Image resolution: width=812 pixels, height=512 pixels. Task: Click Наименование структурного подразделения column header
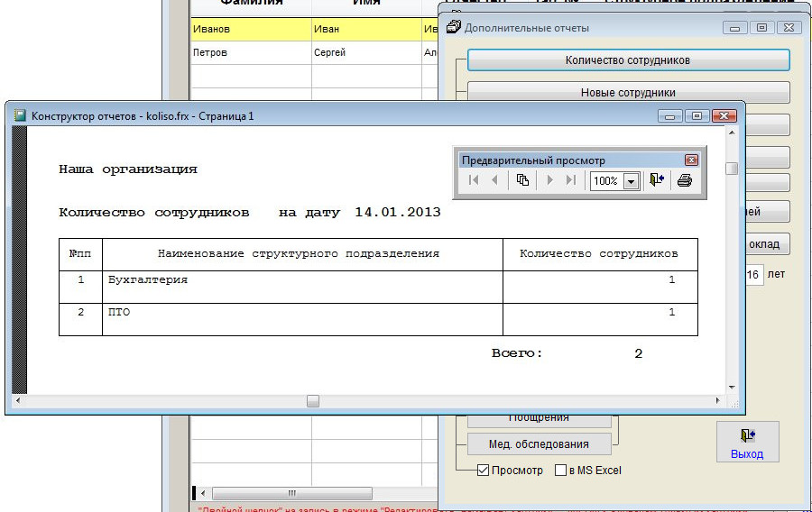tap(299, 254)
